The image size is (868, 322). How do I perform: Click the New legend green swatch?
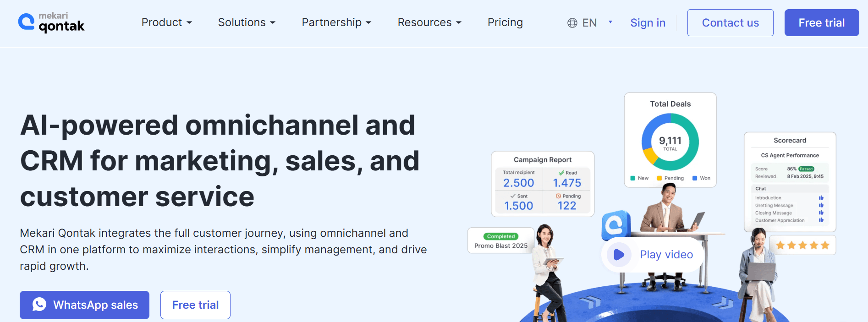click(x=633, y=178)
